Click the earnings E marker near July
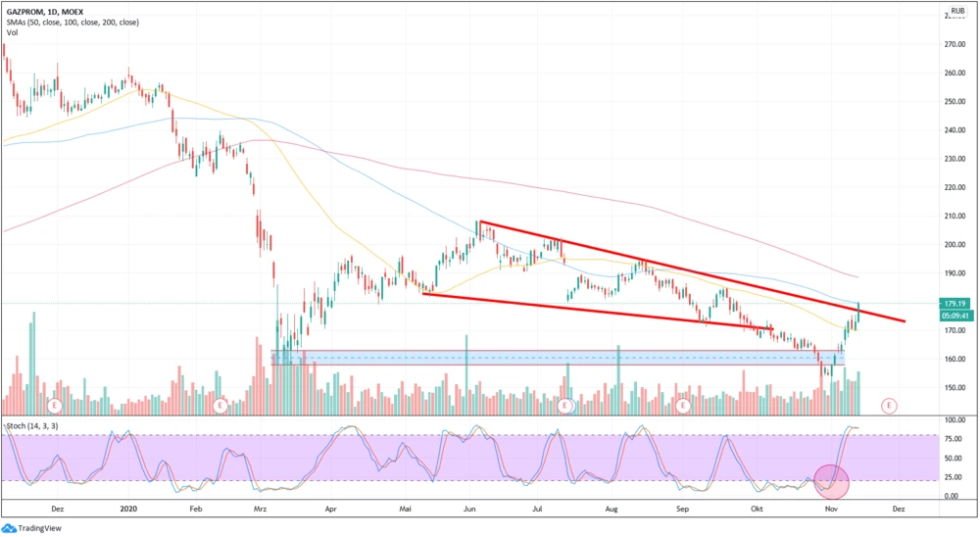This screenshot has width=980, height=537. coord(564,404)
